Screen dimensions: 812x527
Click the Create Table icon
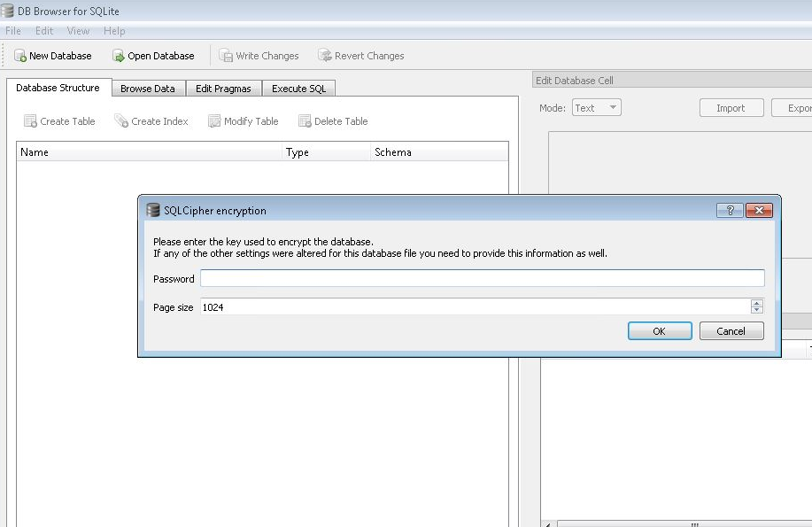(31, 121)
